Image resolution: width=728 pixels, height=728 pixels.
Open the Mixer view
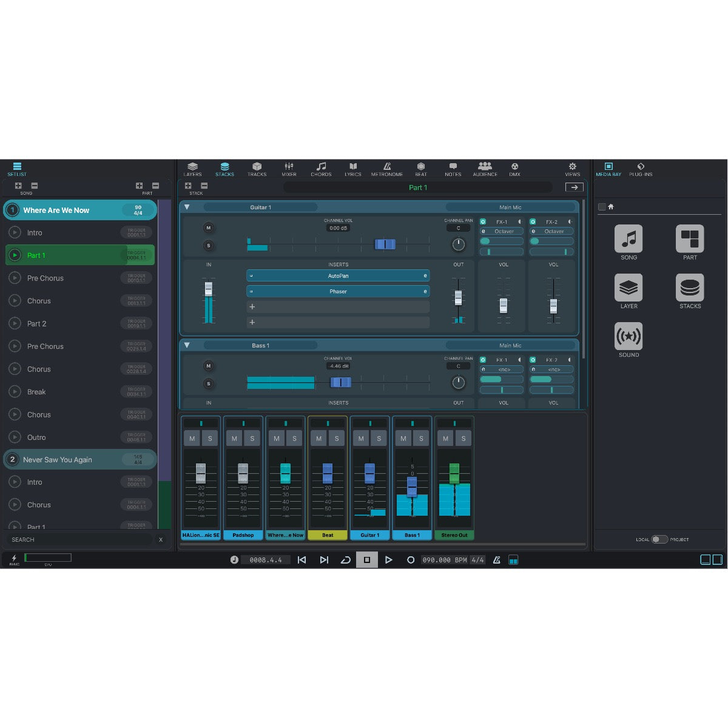click(289, 169)
